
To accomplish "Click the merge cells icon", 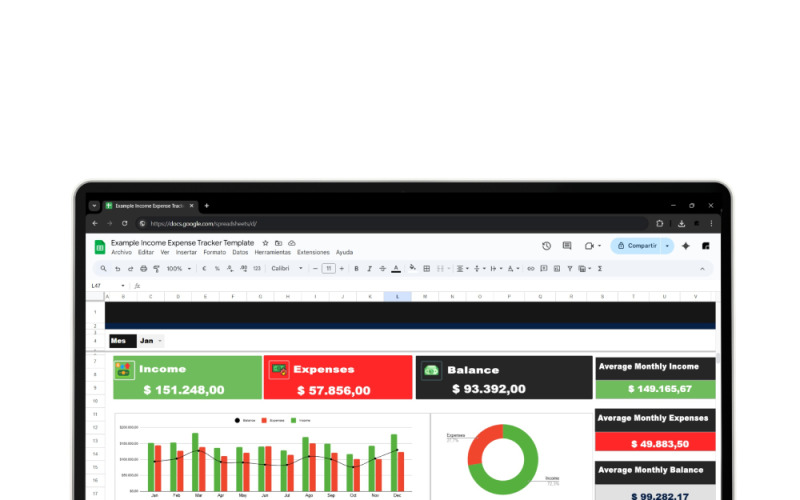I will pyautogui.click(x=440, y=268).
